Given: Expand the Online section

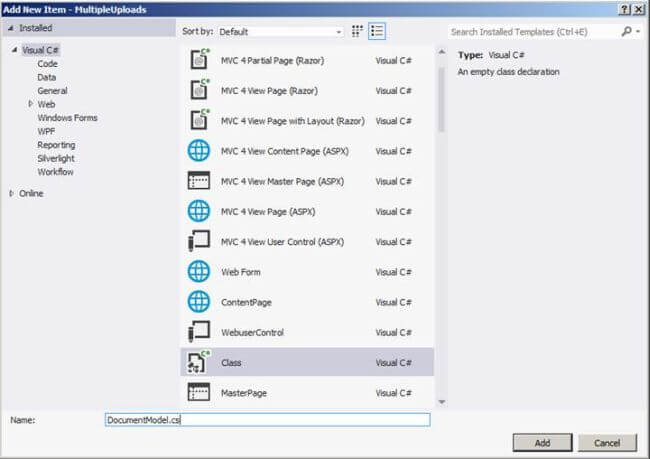Looking at the screenshot, I should coord(11,193).
